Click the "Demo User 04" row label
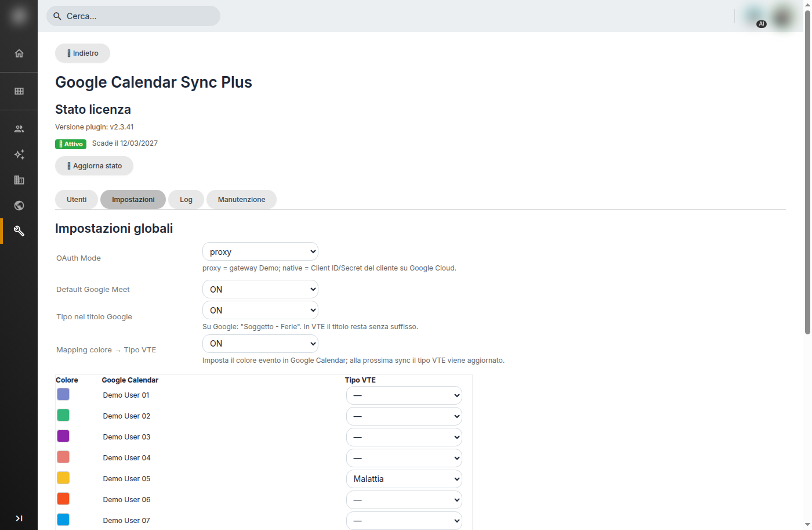 click(x=126, y=458)
